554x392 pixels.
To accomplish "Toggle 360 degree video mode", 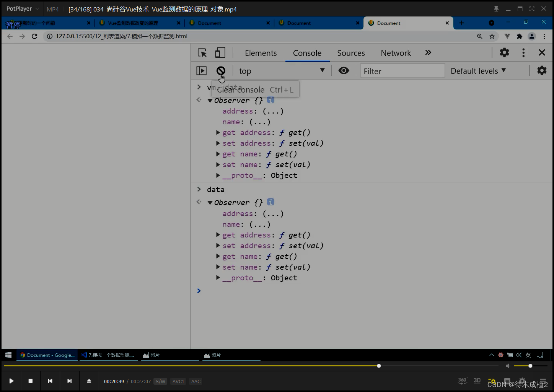I will pos(463,381).
